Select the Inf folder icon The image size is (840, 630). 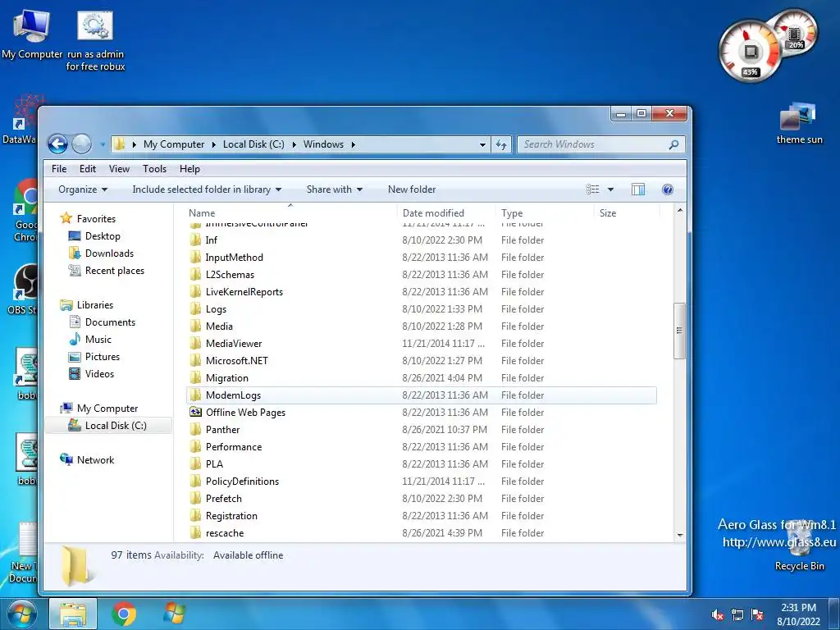[196, 240]
